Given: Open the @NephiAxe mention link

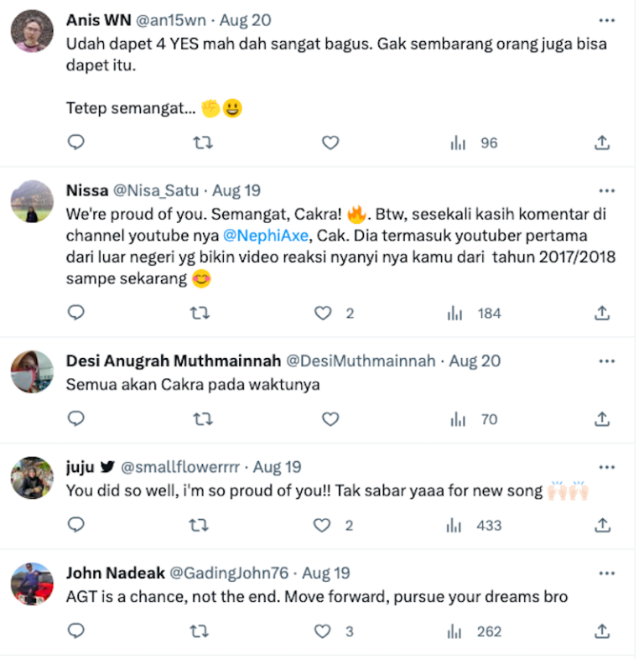Looking at the screenshot, I should point(266,236).
